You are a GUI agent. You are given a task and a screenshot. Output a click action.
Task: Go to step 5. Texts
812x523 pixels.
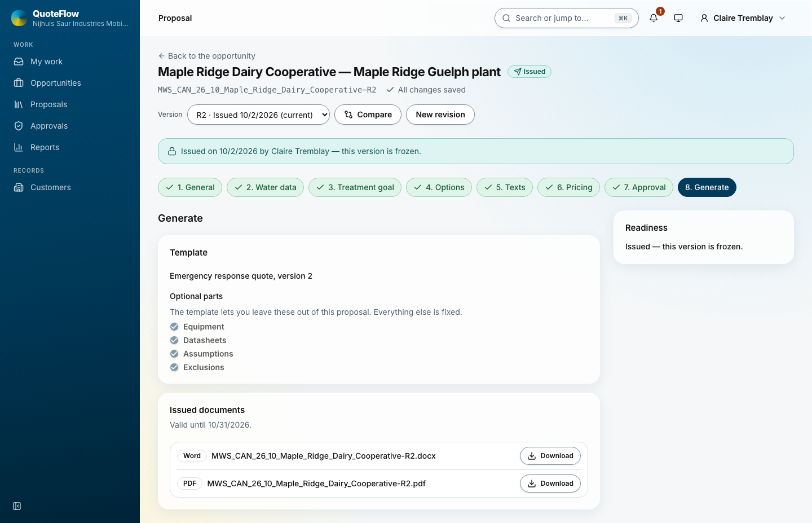tap(505, 187)
